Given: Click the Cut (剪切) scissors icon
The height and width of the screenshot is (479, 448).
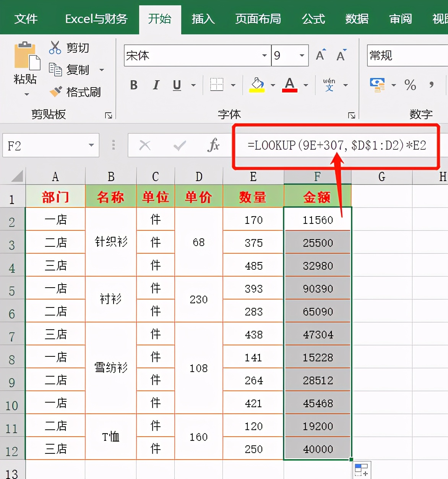Looking at the screenshot, I should 55,47.
